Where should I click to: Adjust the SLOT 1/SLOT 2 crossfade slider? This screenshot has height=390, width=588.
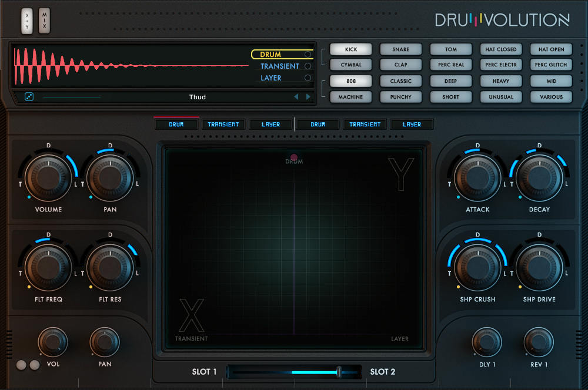click(340, 371)
